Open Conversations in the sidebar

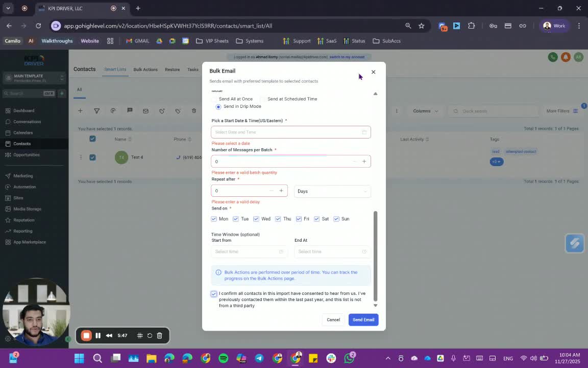pos(27,122)
